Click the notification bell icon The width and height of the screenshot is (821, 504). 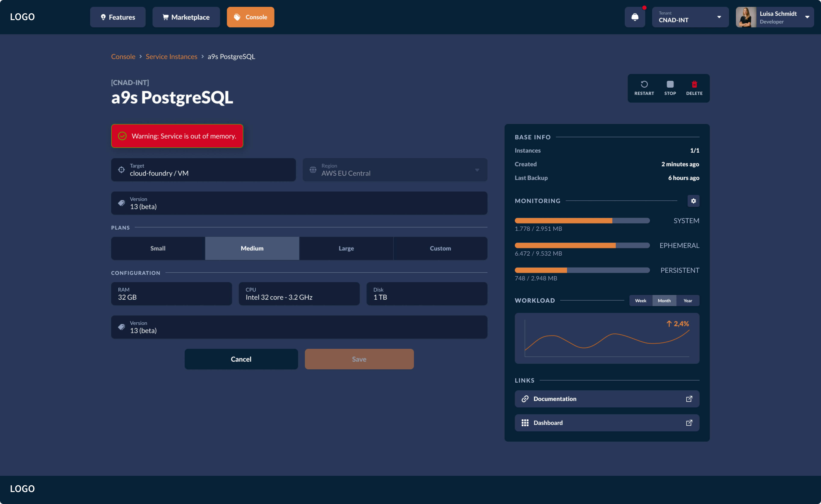tap(635, 17)
